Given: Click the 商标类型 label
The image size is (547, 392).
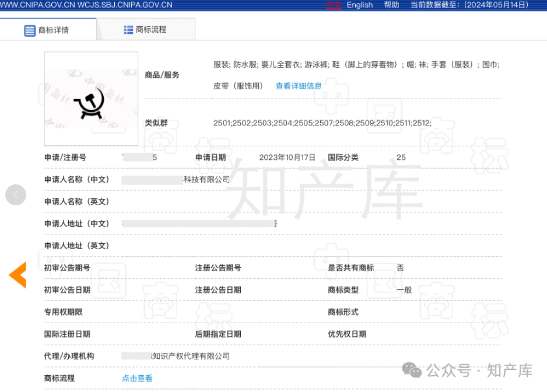Looking at the screenshot, I should point(343,290).
